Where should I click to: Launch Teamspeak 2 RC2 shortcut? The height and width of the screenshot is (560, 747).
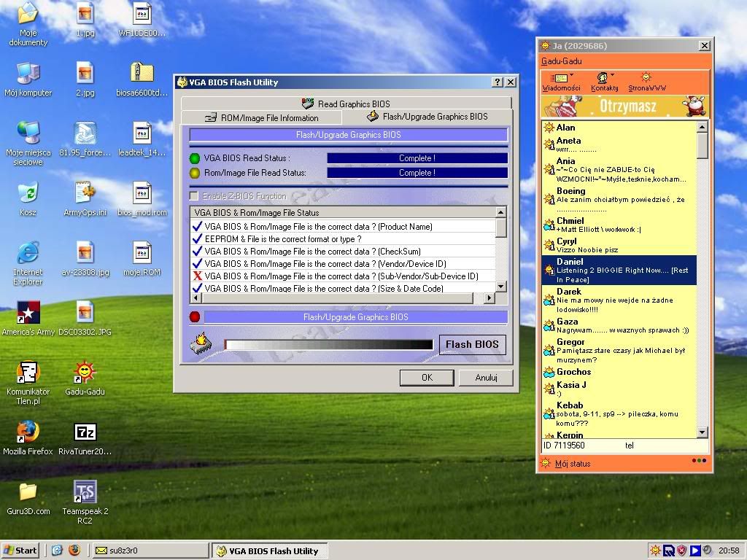85,502
